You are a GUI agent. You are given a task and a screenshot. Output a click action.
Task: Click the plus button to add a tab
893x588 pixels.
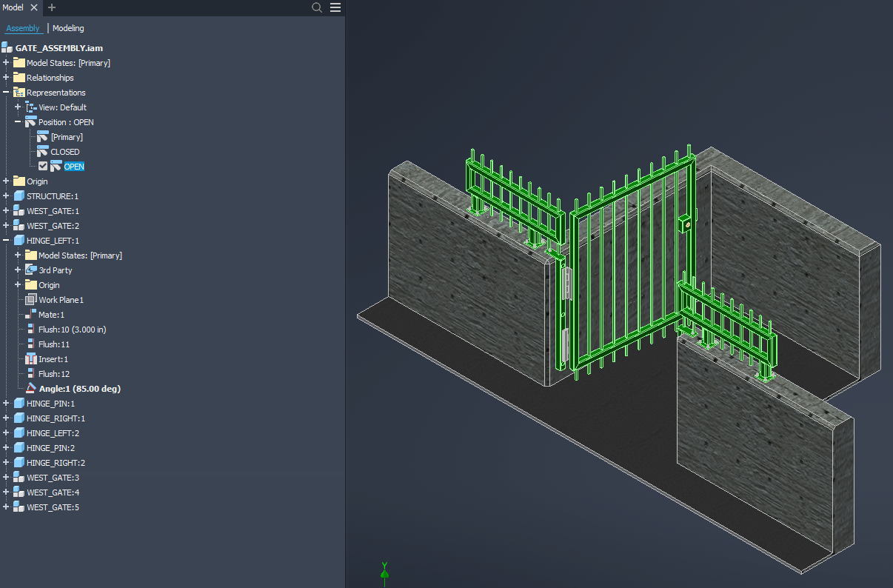(x=50, y=7)
